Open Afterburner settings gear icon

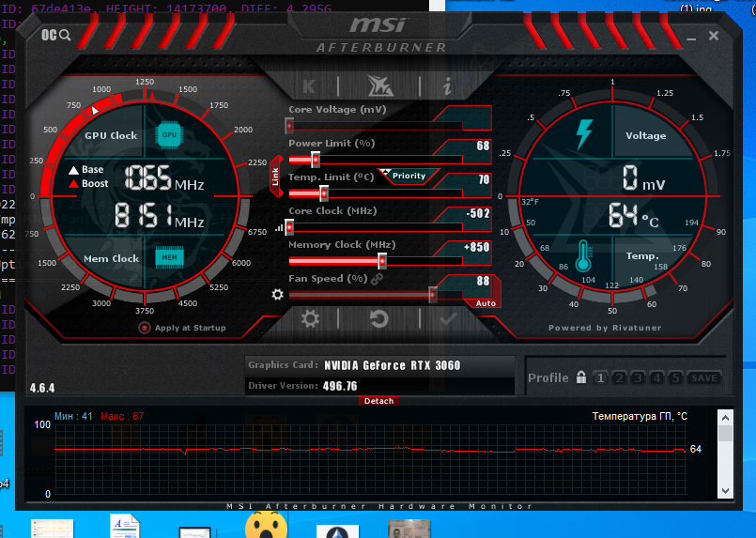[x=310, y=319]
